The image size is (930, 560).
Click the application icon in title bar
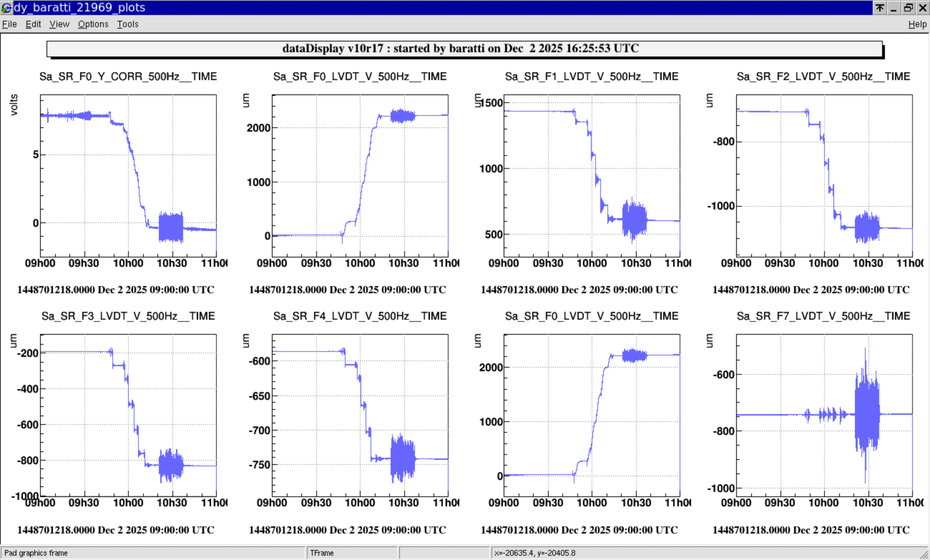(x=6, y=7)
